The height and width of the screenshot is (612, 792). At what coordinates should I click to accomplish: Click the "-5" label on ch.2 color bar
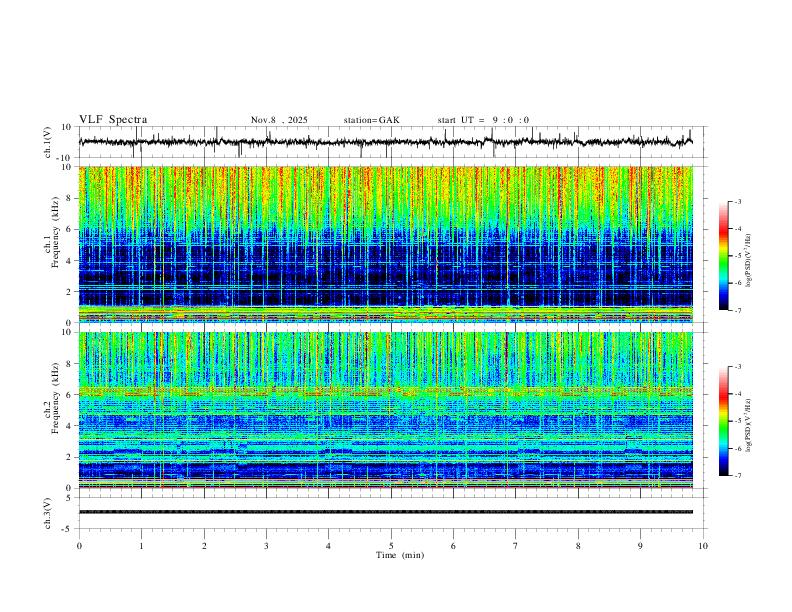(737, 421)
